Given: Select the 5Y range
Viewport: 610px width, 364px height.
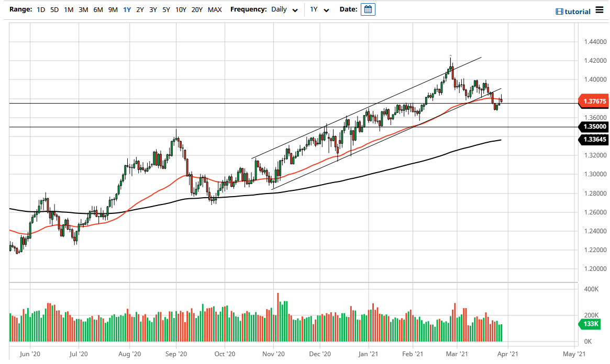Looking at the screenshot, I should (165, 9).
